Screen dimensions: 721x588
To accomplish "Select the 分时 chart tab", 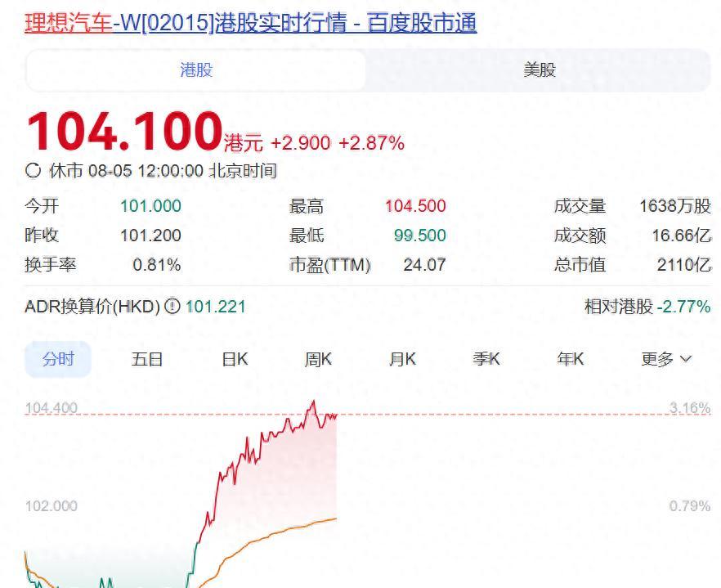I will 58,359.
